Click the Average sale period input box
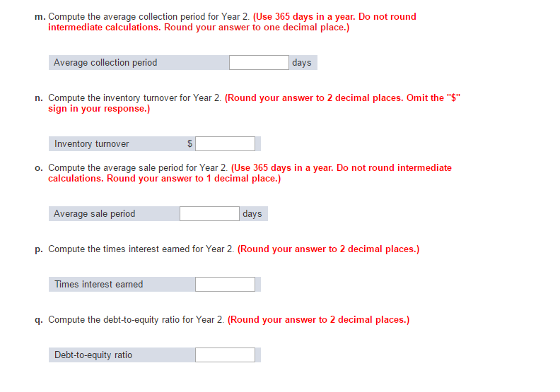560x392 pixels. click(209, 214)
